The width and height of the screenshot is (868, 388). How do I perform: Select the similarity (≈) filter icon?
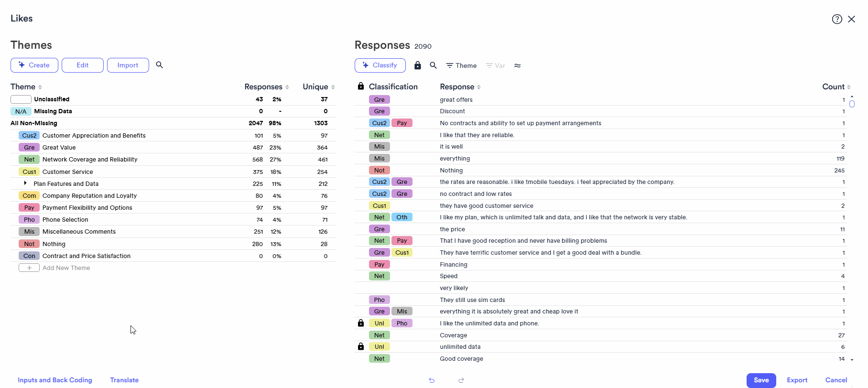point(517,65)
